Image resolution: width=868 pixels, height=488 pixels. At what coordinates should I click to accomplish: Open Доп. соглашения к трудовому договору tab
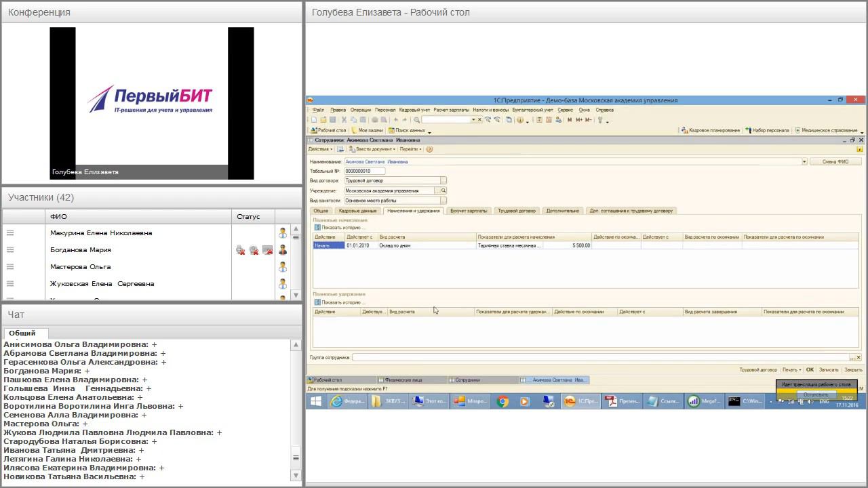631,211
